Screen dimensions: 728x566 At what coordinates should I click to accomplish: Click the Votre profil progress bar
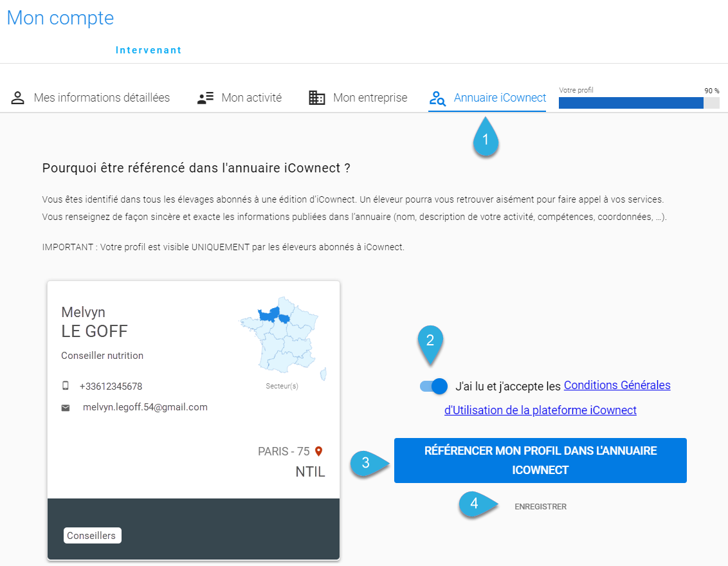[639, 103]
